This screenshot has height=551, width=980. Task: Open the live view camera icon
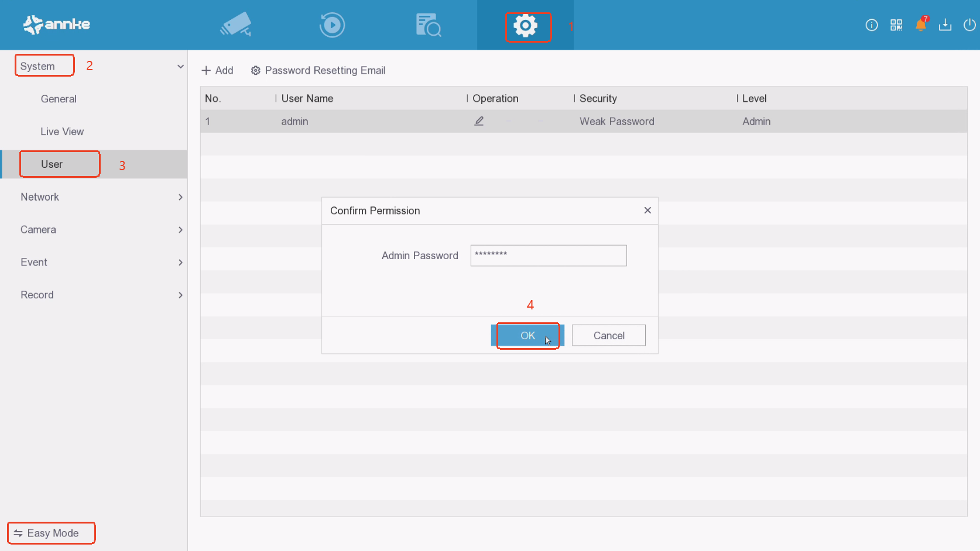pyautogui.click(x=236, y=25)
